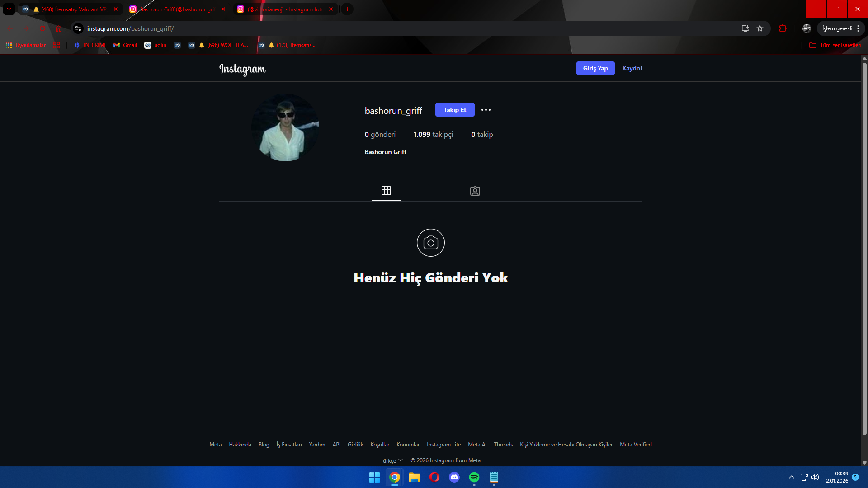The image size is (868, 488).
Task: Open the Gmail bookmark
Action: click(125, 45)
